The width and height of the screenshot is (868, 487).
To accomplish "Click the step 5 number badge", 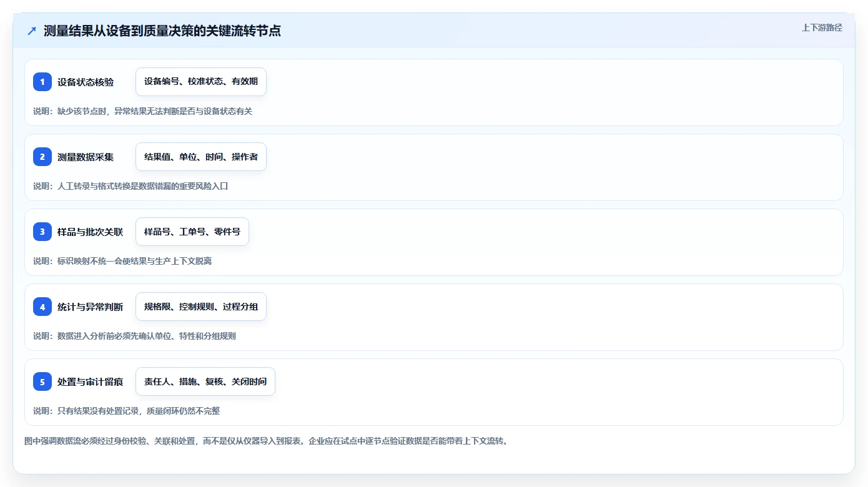I will point(42,381).
